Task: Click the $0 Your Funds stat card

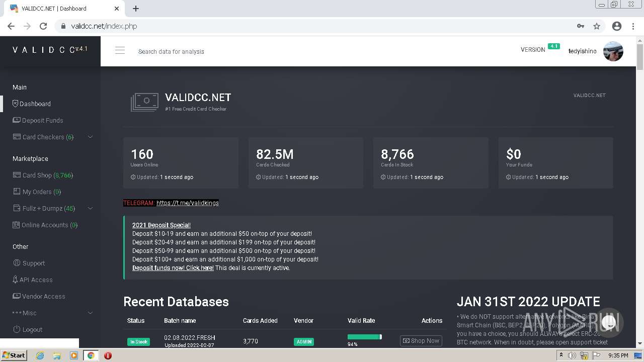Action: pos(556,163)
